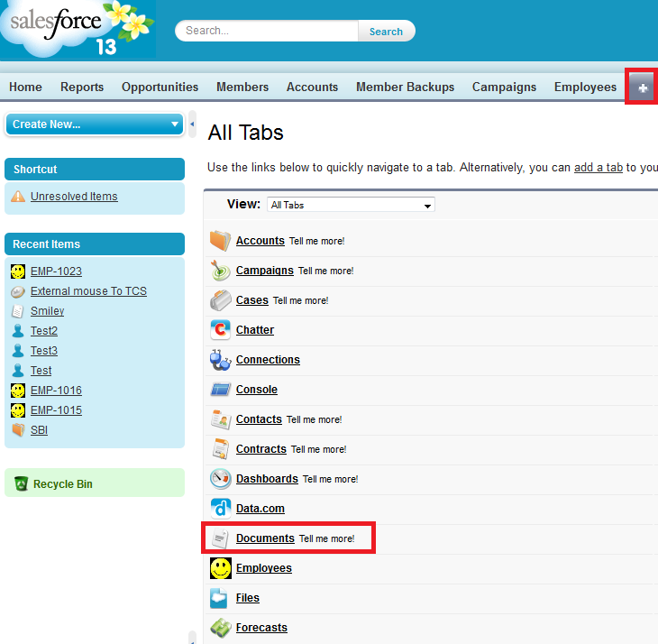Click the Unresolved Items warning icon
Image resolution: width=658 pixels, height=644 pixels.
pyautogui.click(x=18, y=196)
